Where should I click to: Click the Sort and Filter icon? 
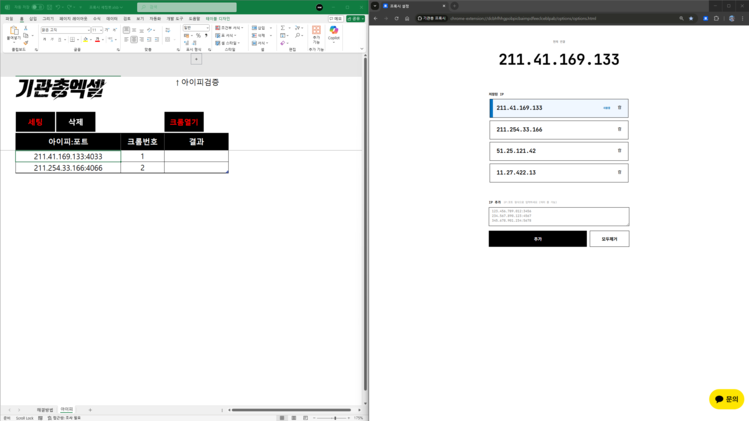[x=297, y=28]
